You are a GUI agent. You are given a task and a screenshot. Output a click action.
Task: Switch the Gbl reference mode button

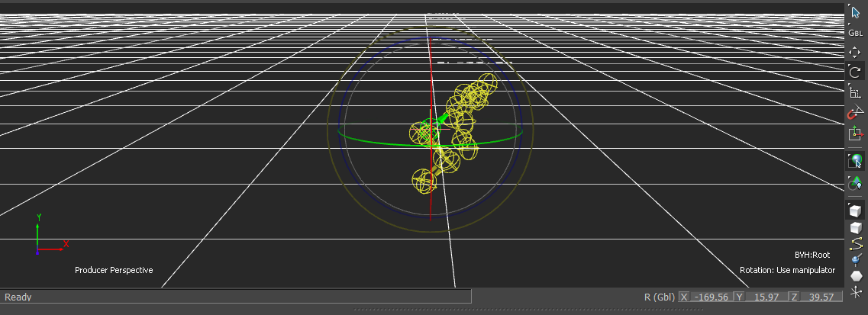(856, 33)
